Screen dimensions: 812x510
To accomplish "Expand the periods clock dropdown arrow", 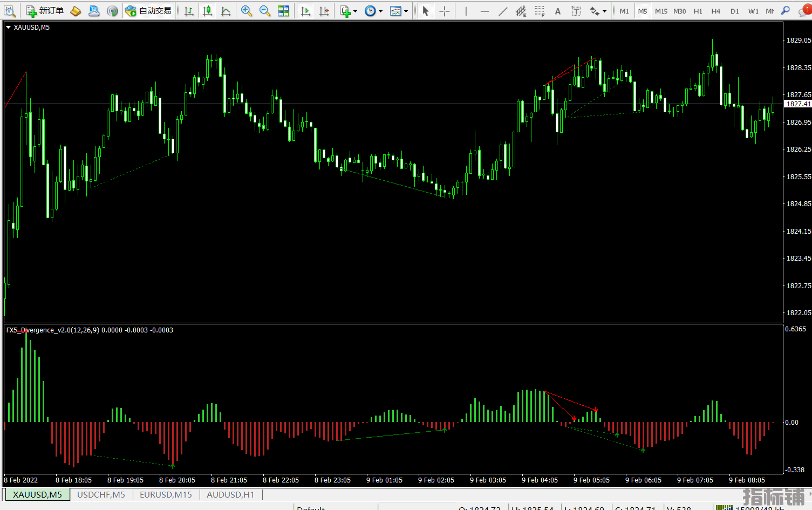I will [x=380, y=11].
